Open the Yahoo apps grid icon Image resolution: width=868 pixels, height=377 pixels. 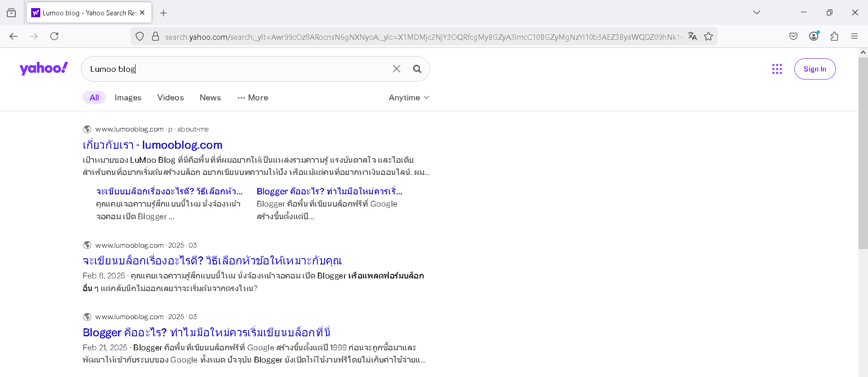click(777, 69)
